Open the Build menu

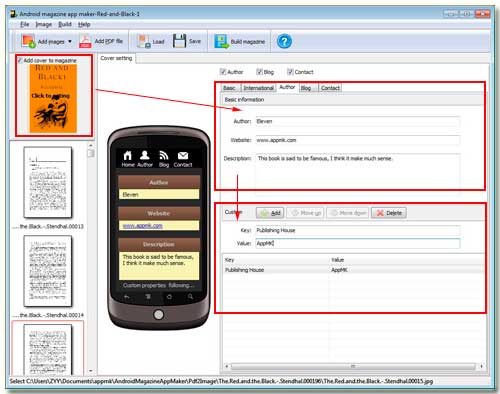tap(65, 24)
